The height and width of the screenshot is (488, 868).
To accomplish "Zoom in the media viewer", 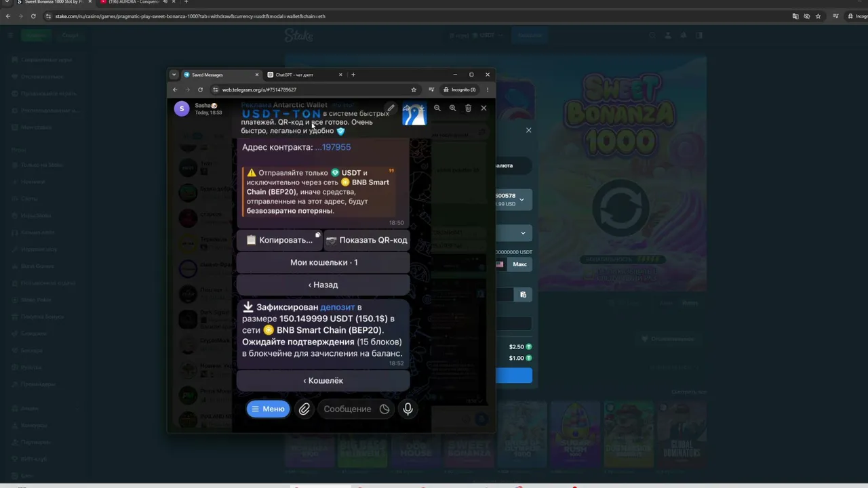I will click(x=453, y=108).
